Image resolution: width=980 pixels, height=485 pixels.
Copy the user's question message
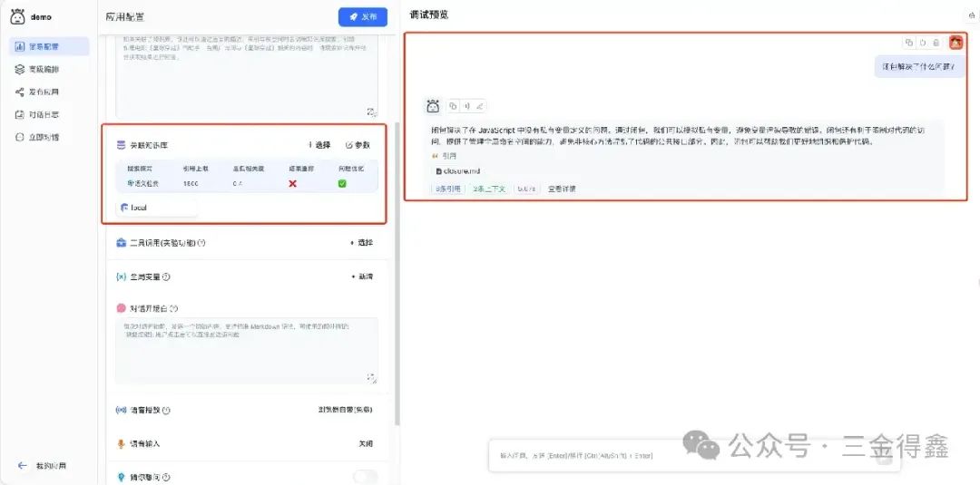(909, 43)
